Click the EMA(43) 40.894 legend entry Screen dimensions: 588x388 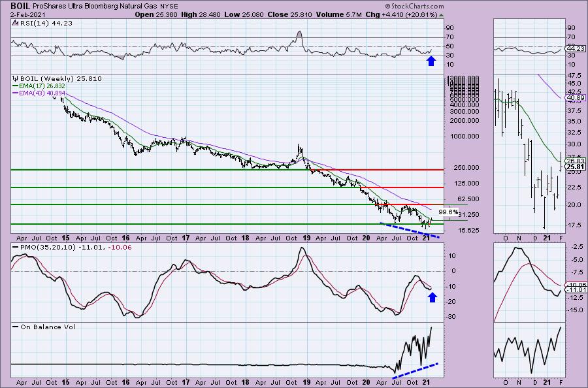pos(42,93)
